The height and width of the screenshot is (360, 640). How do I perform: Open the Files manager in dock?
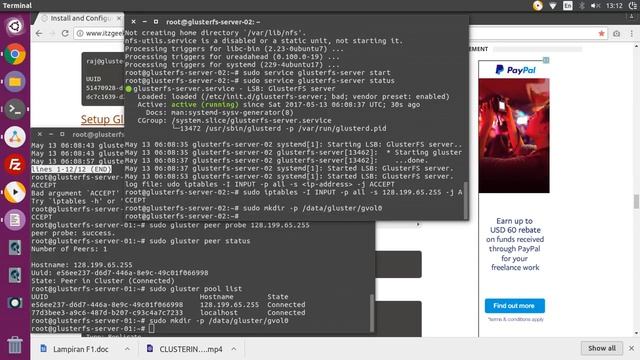(15, 82)
